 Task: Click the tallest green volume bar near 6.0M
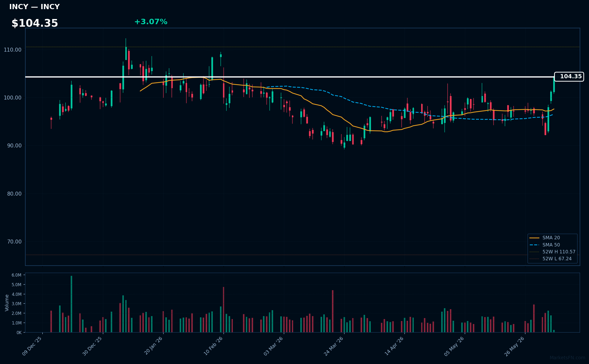[71, 304]
